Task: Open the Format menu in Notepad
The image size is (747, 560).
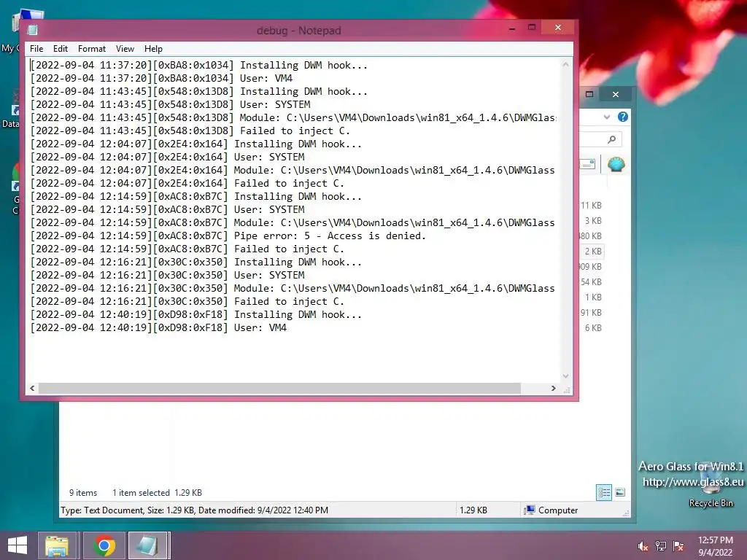Action: [x=91, y=49]
